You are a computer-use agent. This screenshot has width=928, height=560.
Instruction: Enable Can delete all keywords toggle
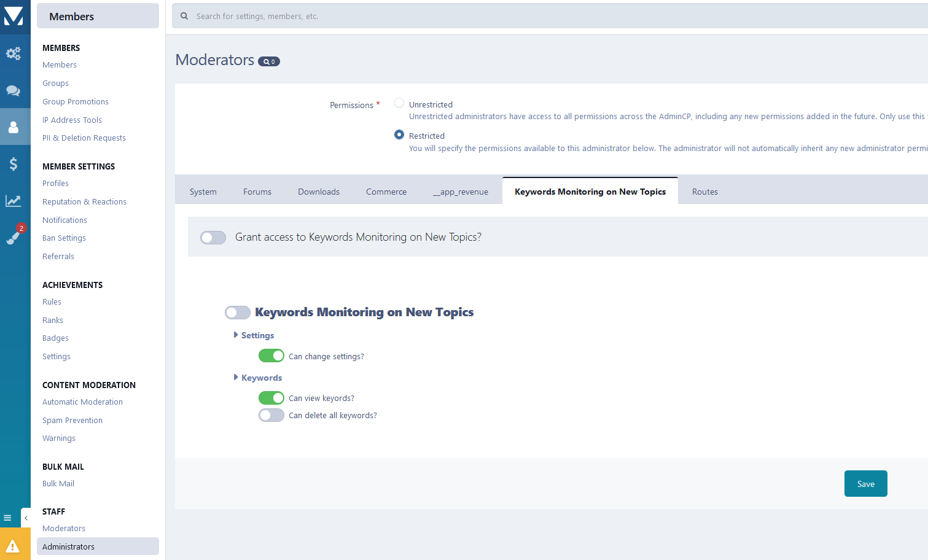click(x=271, y=416)
